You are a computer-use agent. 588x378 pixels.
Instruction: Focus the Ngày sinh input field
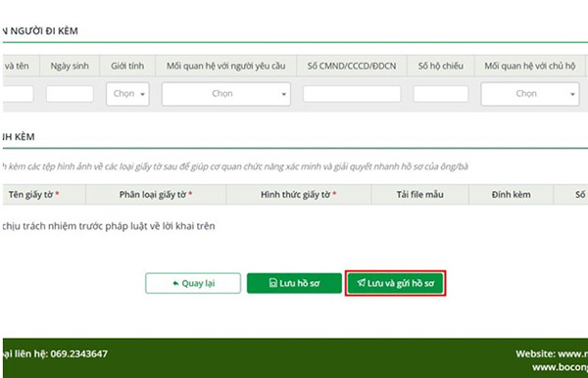pos(70,94)
